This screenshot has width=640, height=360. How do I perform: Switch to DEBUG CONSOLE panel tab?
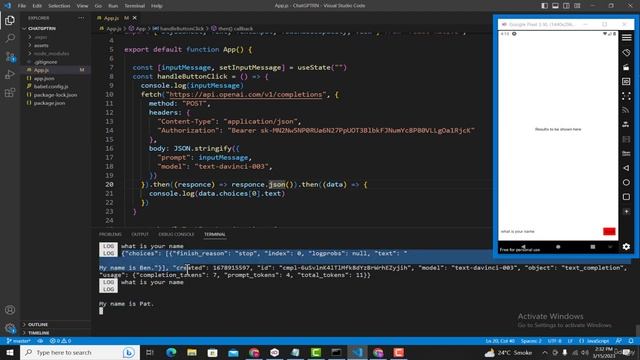tap(176, 234)
